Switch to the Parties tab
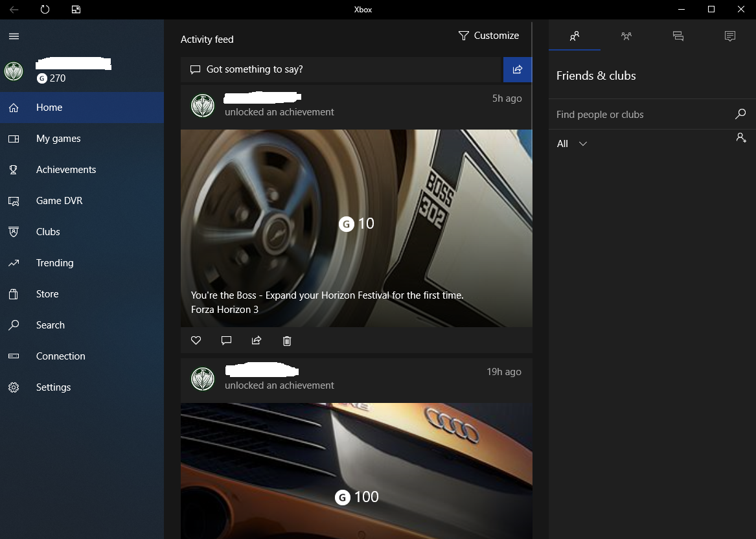This screenshot has height=539, width=756. coord(626,36)
